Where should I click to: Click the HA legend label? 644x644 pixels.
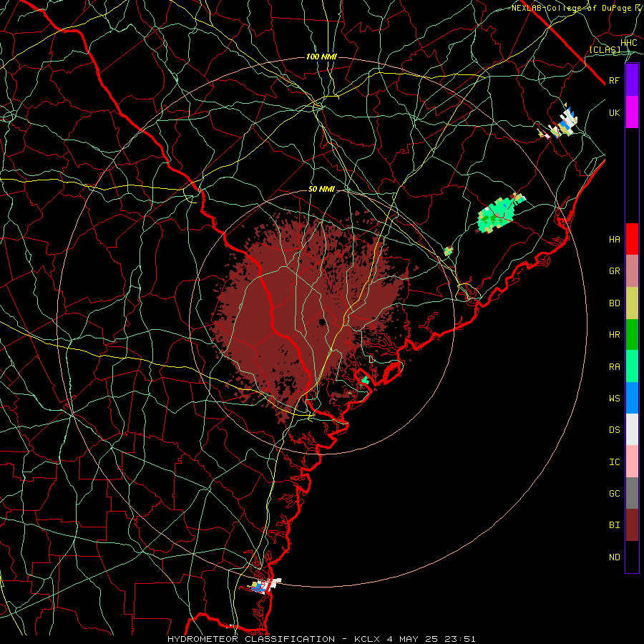pos(614,240)
